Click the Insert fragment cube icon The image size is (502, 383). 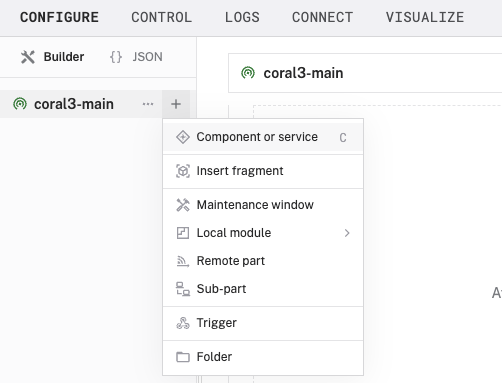(183, 171)
